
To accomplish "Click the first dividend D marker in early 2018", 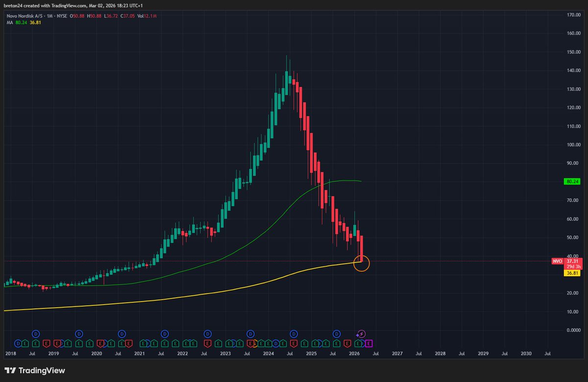I will (18, 343).
